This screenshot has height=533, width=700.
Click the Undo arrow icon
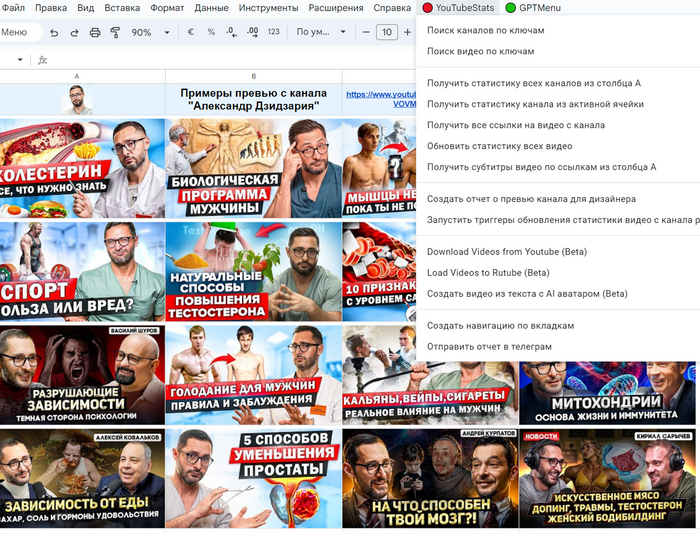point(54,33)
